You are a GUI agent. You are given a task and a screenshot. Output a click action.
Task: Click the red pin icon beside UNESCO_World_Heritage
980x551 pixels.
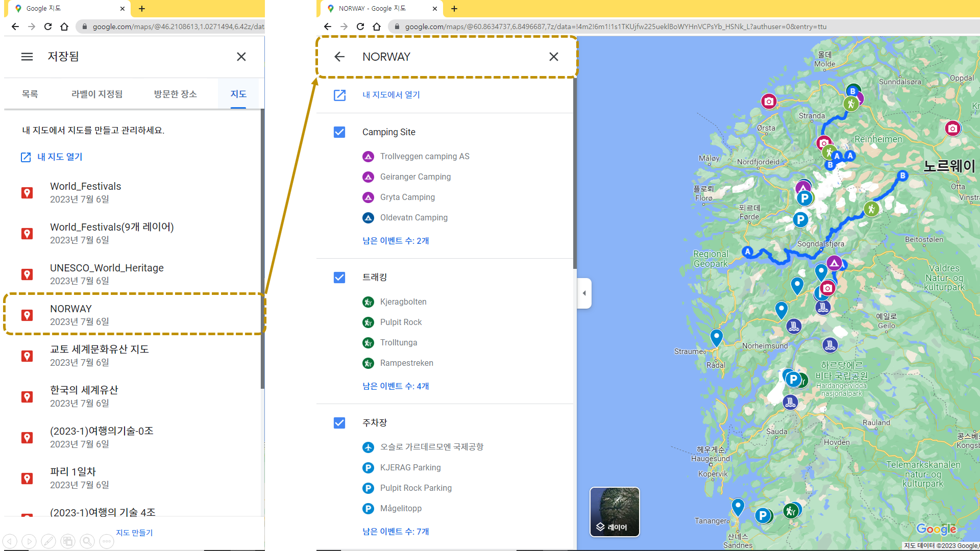[x=27, y=274]
